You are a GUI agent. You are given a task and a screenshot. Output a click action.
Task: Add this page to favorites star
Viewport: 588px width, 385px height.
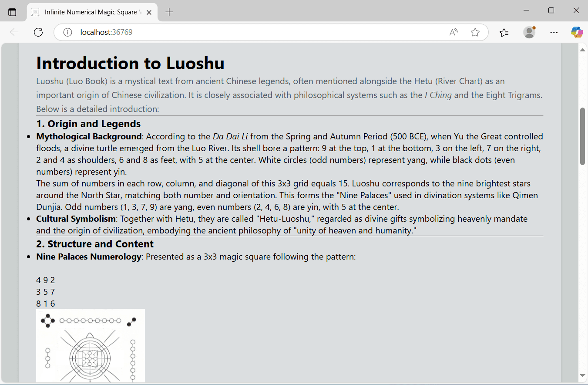coord(475,32)
